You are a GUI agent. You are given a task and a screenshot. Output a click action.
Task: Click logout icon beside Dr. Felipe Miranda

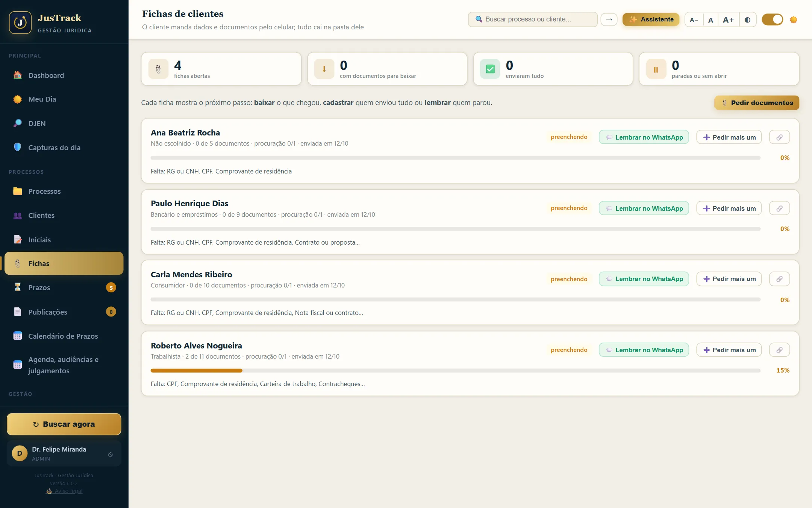coord(110,454)
